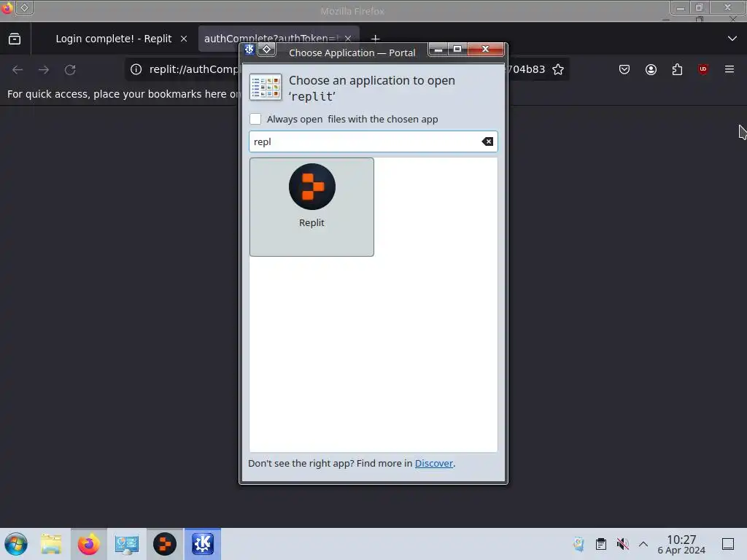List all tabs with the chevron
The image size is (747, 560).
pyautogui.click(x=732, y=39)
